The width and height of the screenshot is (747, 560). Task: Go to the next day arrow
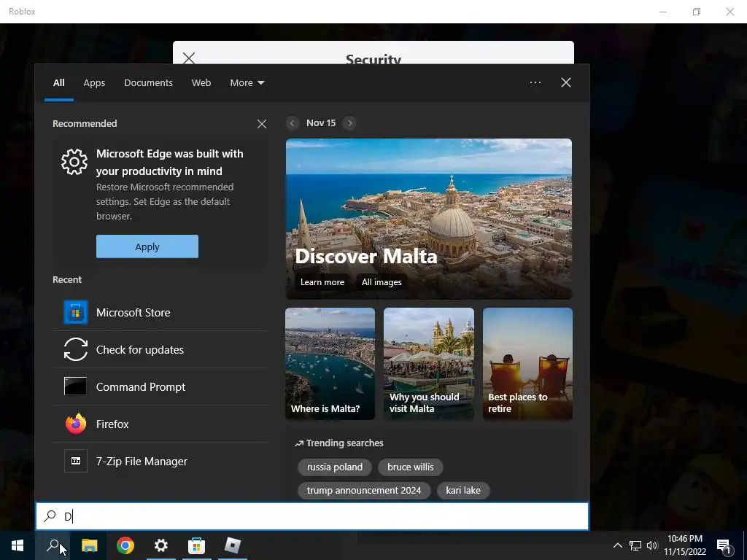pyautogui.click(x=349, y=123)
